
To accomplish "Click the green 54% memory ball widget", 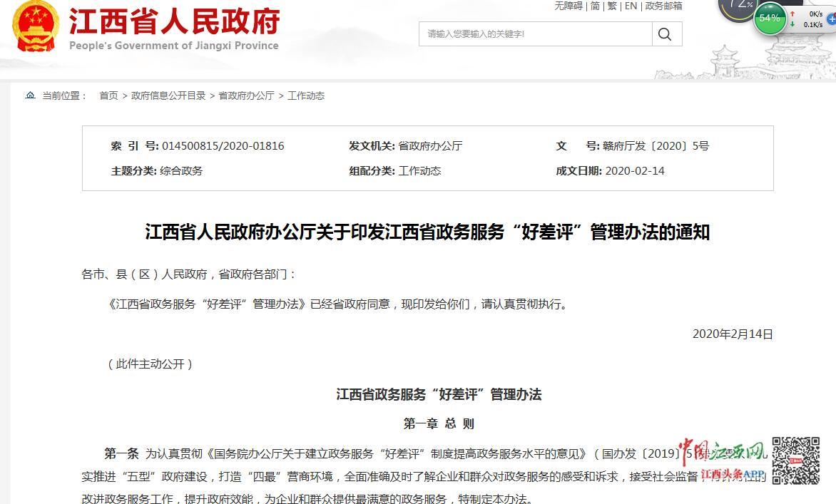I will (769, 19).
